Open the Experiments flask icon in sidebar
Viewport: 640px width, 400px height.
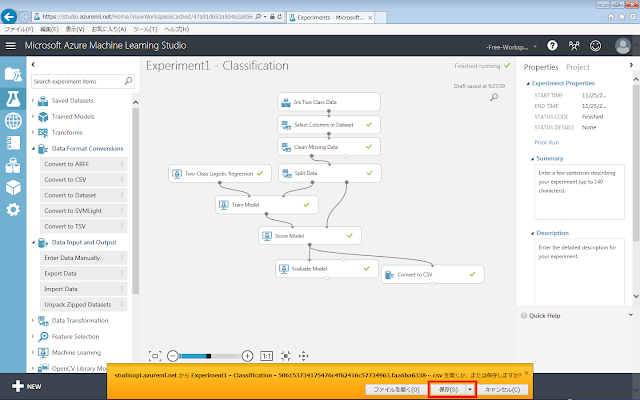[13, 97]
